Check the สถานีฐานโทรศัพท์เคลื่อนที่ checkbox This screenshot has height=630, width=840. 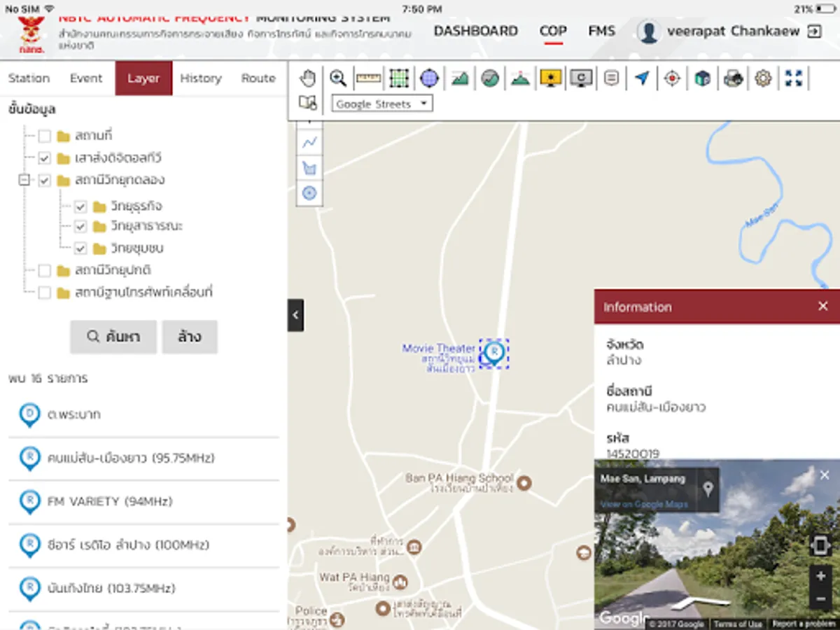pos(44,293)
